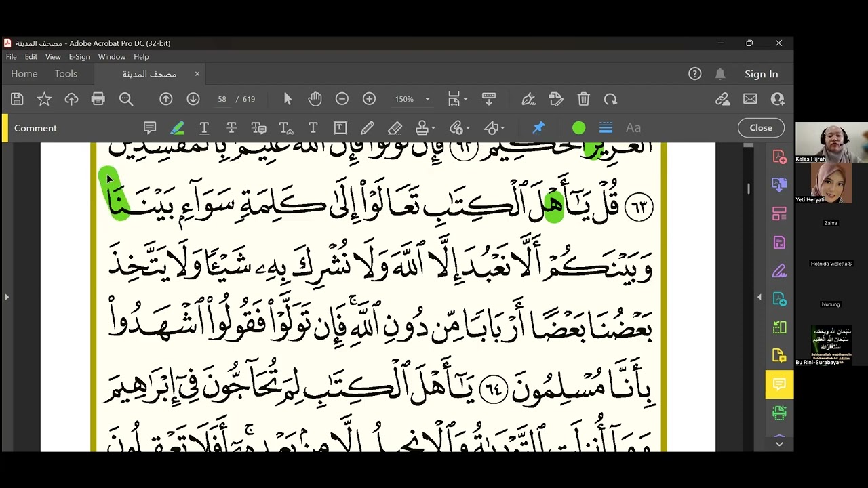868x488 pixels.
Task: Print the document with printer icon
Action: (x=98, y=99)
